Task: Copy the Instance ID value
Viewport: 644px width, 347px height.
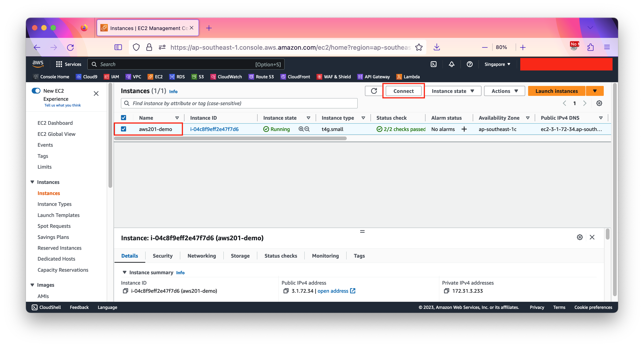Action: 125,291
